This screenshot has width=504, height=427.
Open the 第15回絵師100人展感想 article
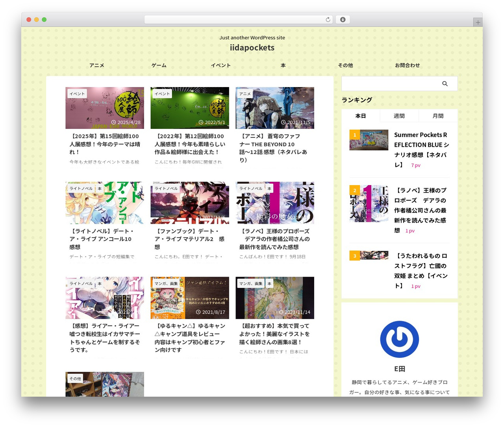coord(105,144)
